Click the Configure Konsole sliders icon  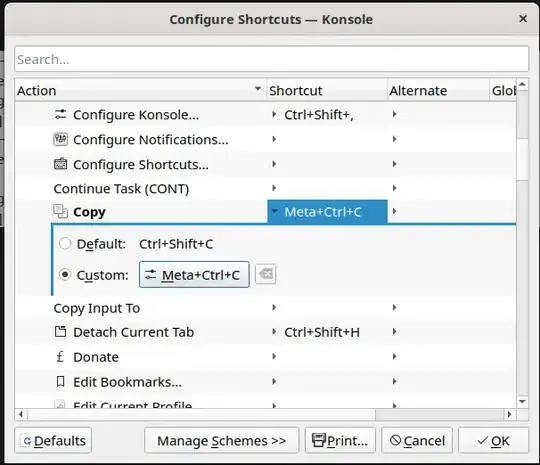60,114
